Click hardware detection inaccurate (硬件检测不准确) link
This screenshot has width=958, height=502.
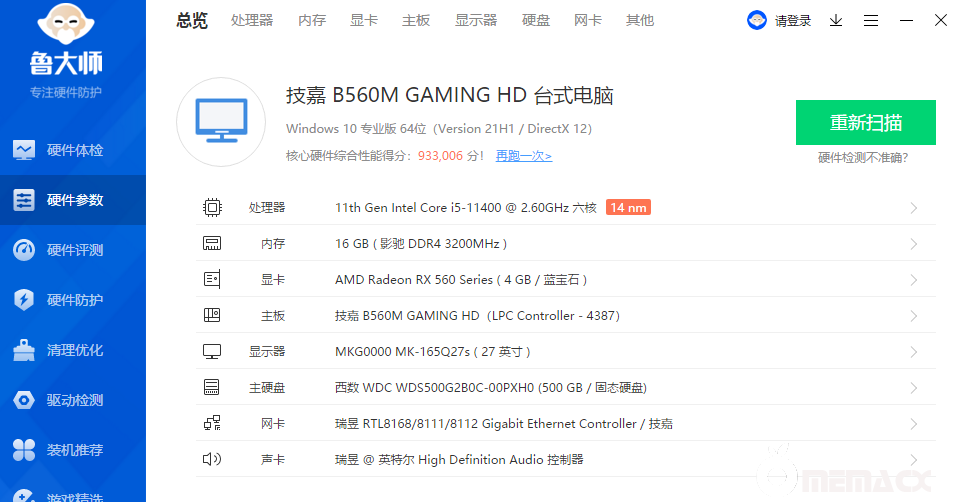coord(862,157)
